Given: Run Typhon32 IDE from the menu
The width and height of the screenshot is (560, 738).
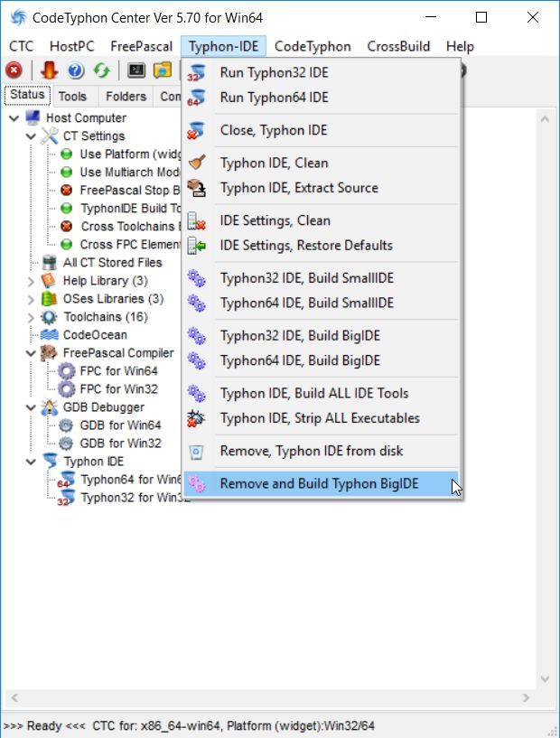Looking at the screenshot, I should 274,72.
